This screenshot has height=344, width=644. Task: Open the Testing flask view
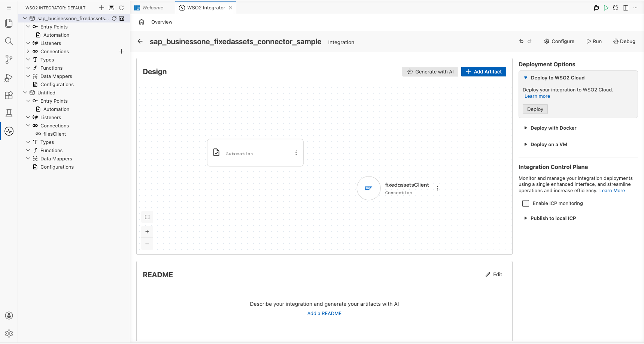9,113
